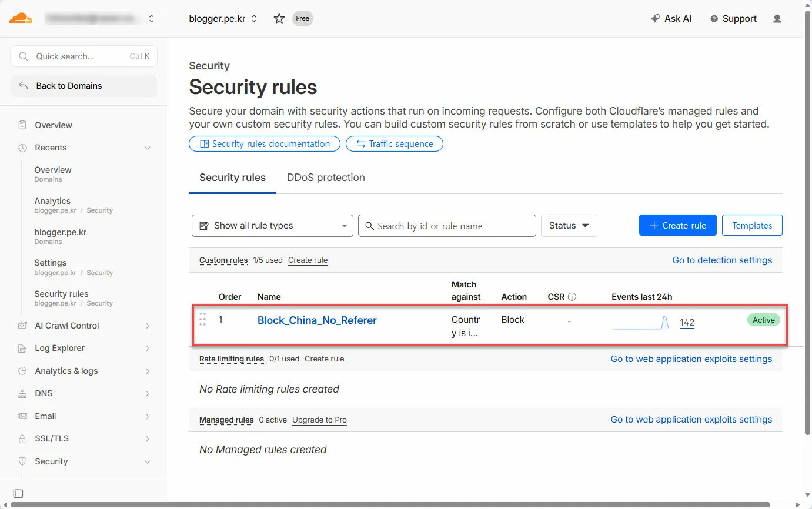Click the Security shield icon
Image resolution: width=812 pixels, height=509 pixels.
click(22, 461)
